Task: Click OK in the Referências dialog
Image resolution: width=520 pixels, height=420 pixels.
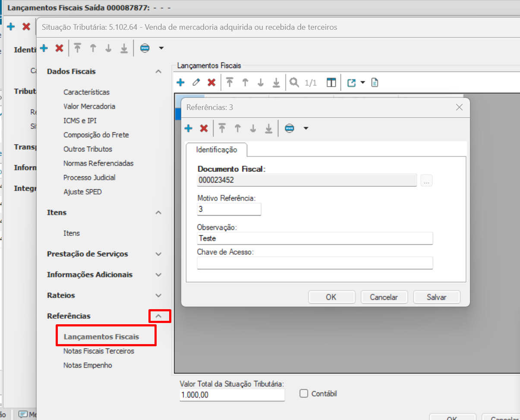Action: pos(331,297)
